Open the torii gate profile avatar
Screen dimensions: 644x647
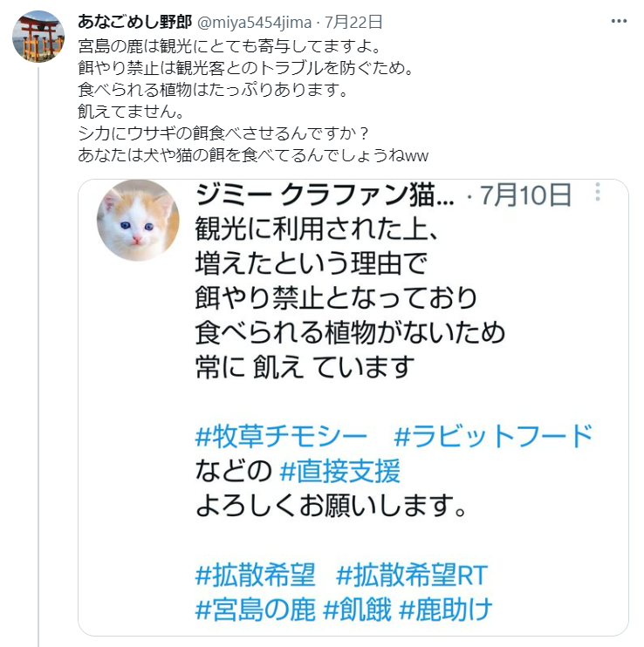click(x=38, y=37)
